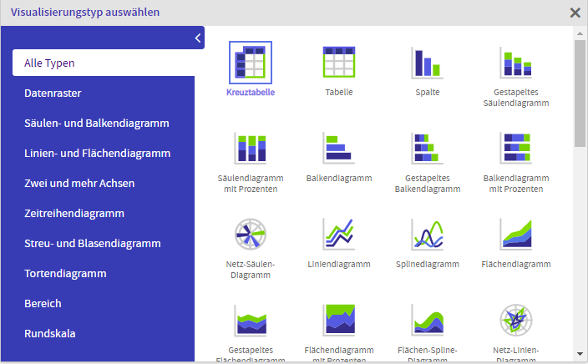Image resolution: width=588 pixels, height=364 pixels.
Task: Pick Säulendiagramm mit Prozenten icon
Action: pyautogui.click(x=251, y=148)
